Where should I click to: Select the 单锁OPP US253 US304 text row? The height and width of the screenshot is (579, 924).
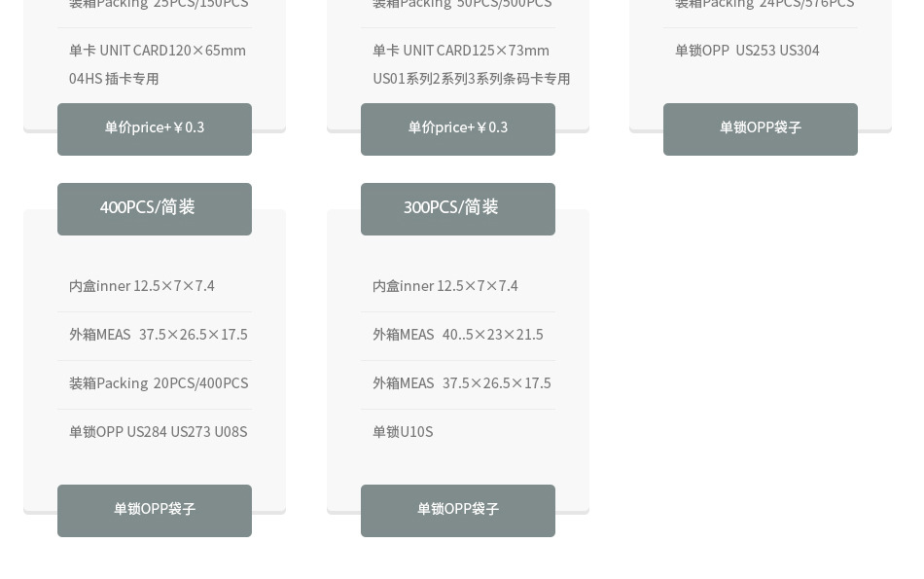click(746, 50)
